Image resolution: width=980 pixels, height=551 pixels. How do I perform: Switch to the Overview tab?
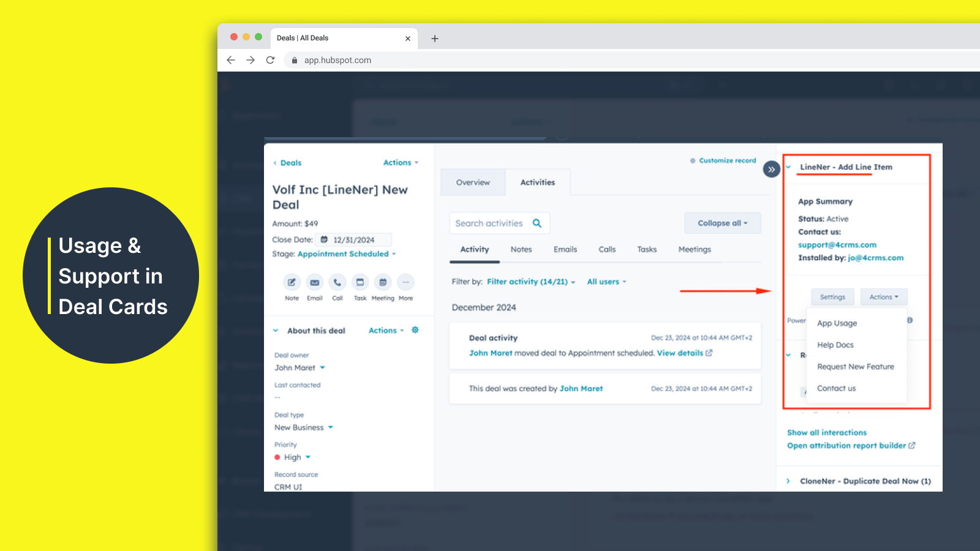(x=473, y=182)
